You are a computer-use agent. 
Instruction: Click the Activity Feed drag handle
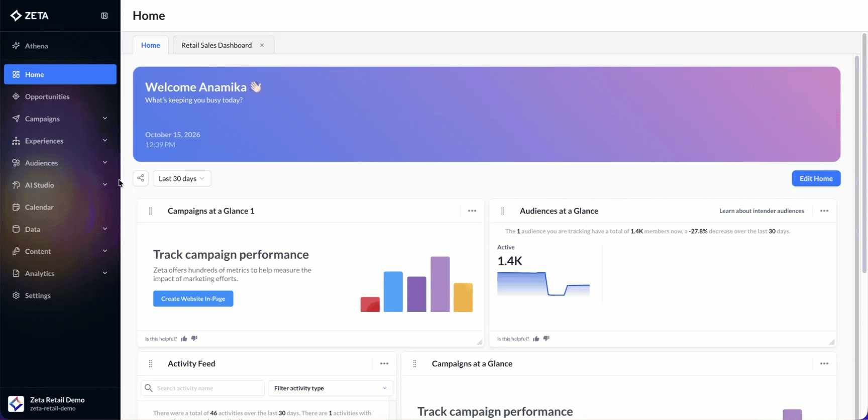150,364
